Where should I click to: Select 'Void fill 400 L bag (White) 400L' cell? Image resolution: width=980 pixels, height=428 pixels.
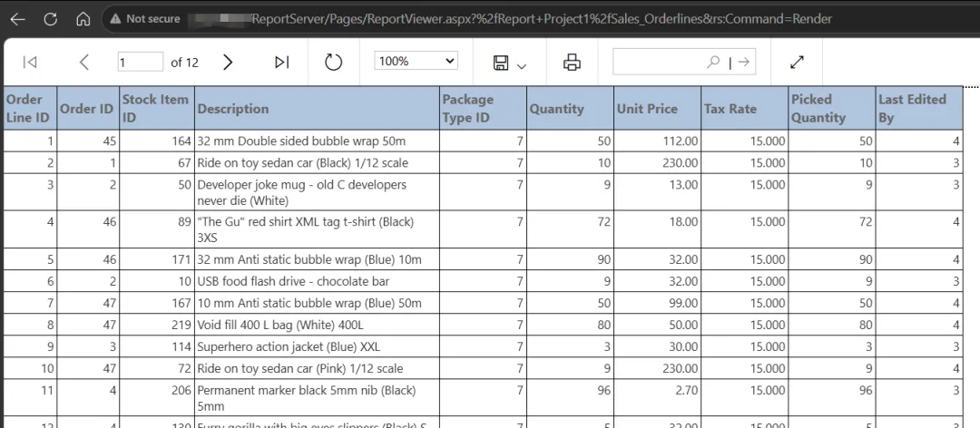click(x=317, y=325)
